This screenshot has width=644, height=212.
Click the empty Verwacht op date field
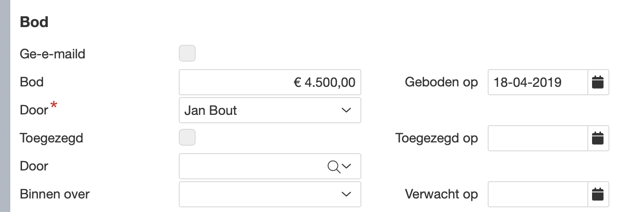click(537, 194)
